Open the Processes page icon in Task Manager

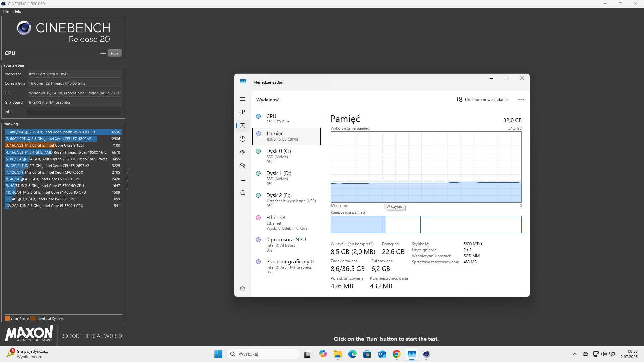pos(243,112)
